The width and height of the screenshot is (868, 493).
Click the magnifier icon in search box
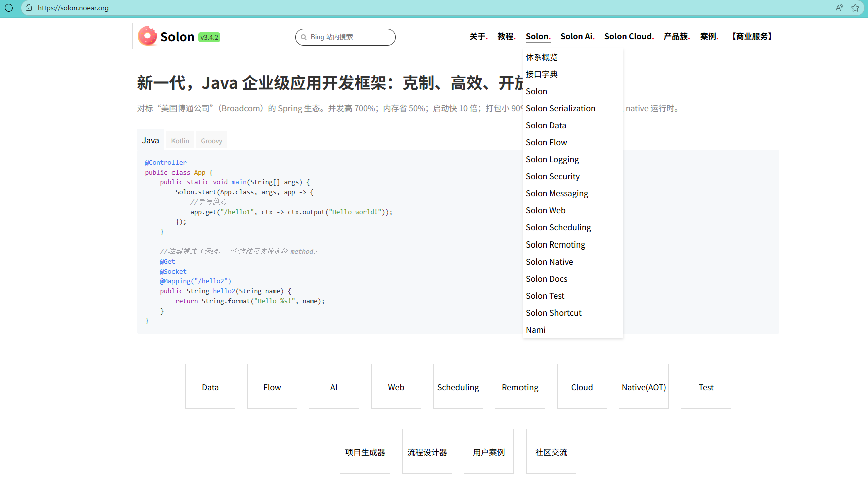[304, 37]
